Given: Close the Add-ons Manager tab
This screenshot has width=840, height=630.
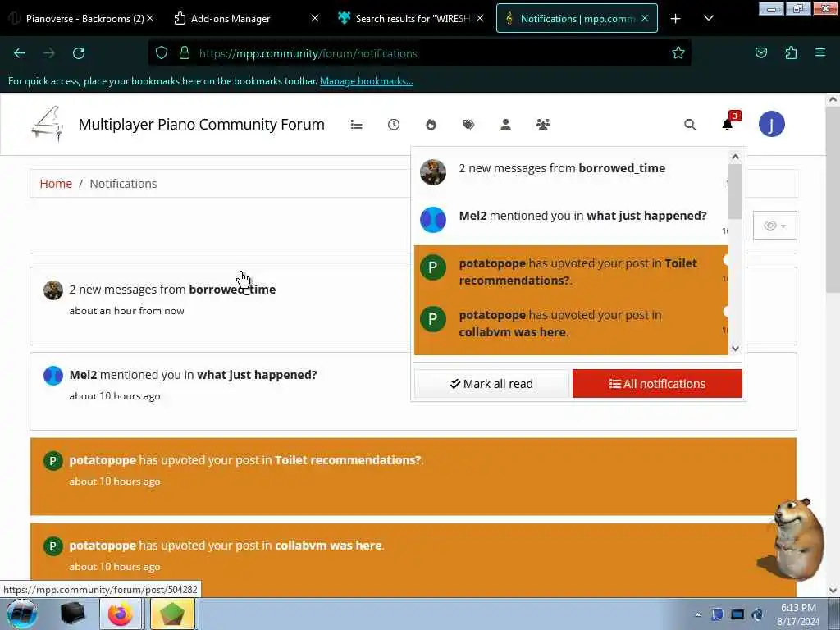Looking at the screenshot, I should [x=315, y=18].
